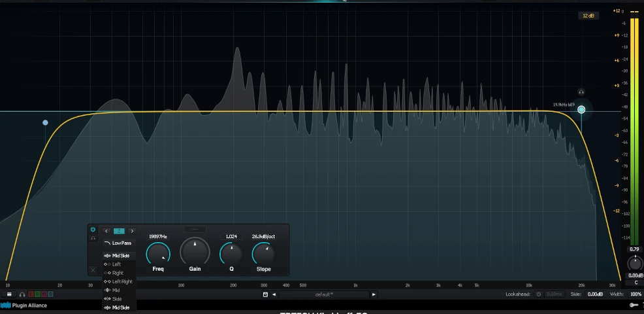Click the Q knob
The height and width of the screenshot is (314, 644).
click(232, 254)
